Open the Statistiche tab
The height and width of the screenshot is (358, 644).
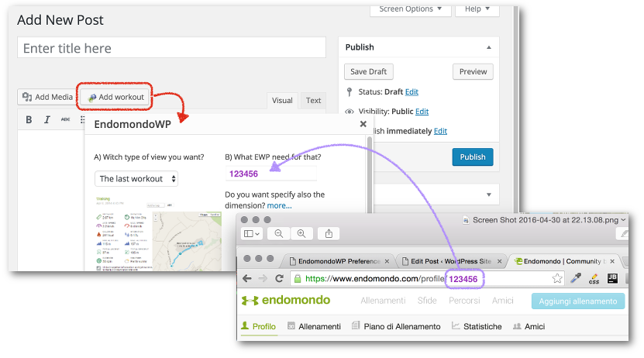pos(477,326)
